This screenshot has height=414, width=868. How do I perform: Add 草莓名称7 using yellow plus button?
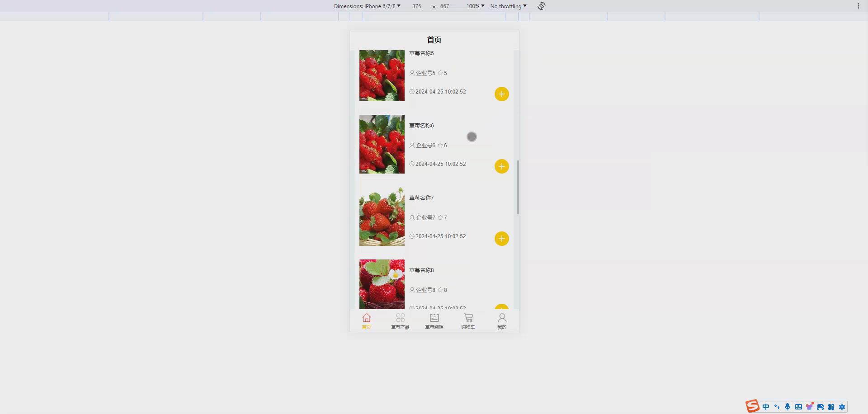point(501,238)
